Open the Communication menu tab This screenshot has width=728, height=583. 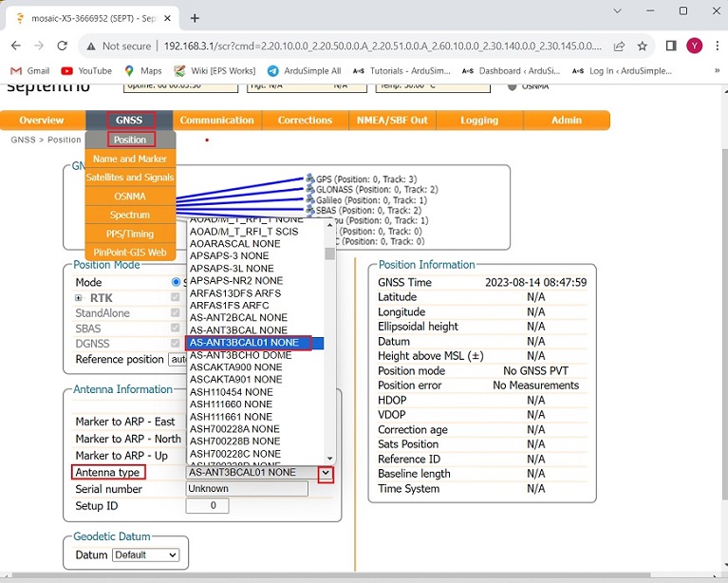point(217,121)
